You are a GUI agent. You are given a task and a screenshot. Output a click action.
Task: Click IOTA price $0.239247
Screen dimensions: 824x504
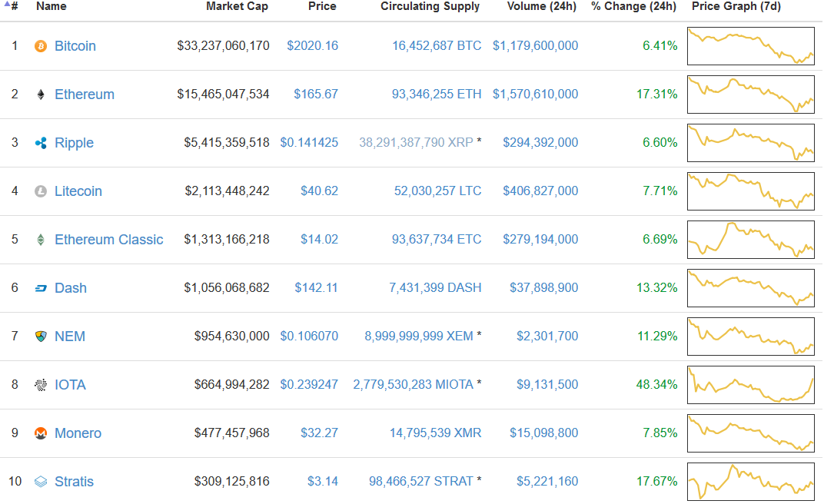tap(309, 384)
